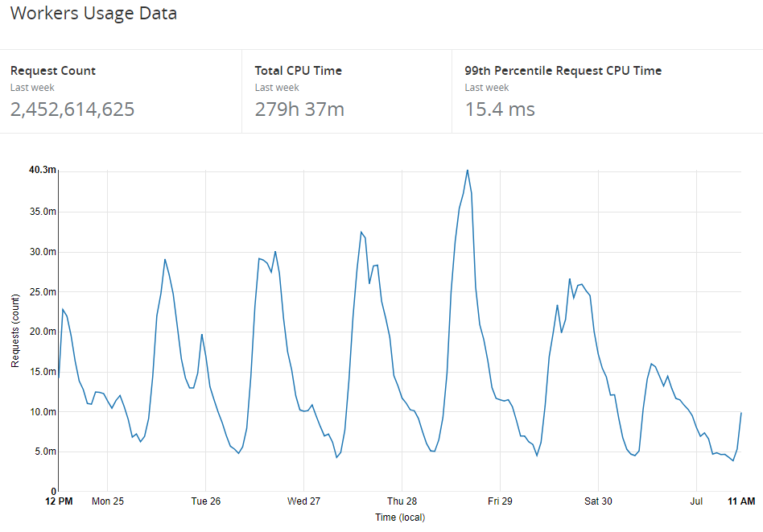Click Last week under Request Count

(x=32, y=88)
